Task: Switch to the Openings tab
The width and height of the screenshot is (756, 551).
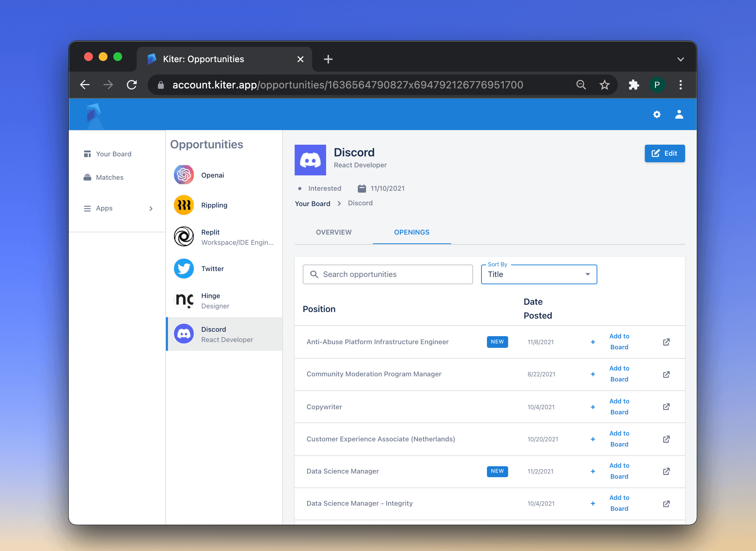Action: pos(412,232)
